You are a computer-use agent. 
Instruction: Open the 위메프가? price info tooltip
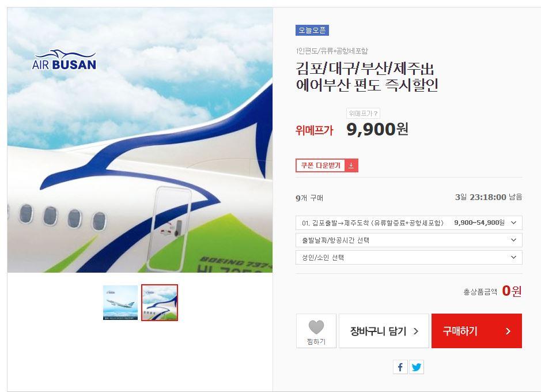tap(363, 113)
